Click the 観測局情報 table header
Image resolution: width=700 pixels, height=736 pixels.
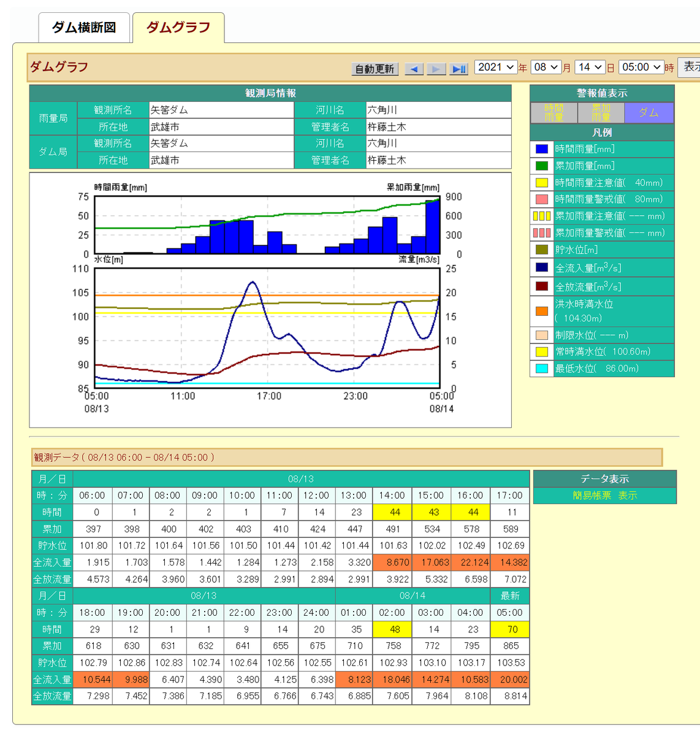270,93
